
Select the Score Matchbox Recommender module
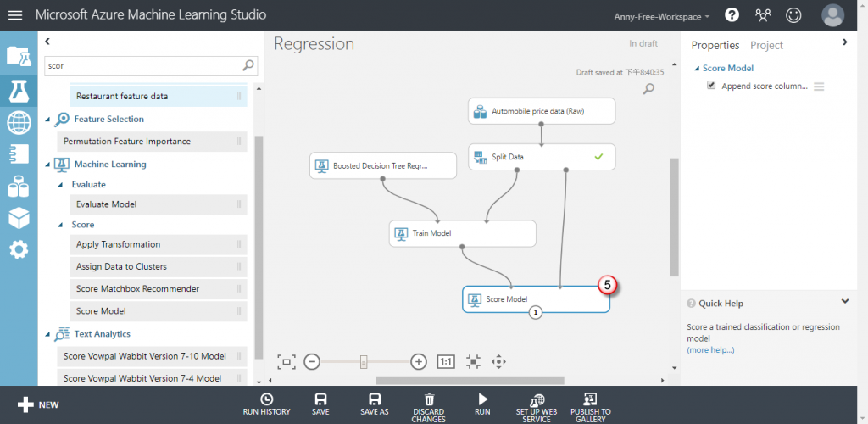point(159,289)
